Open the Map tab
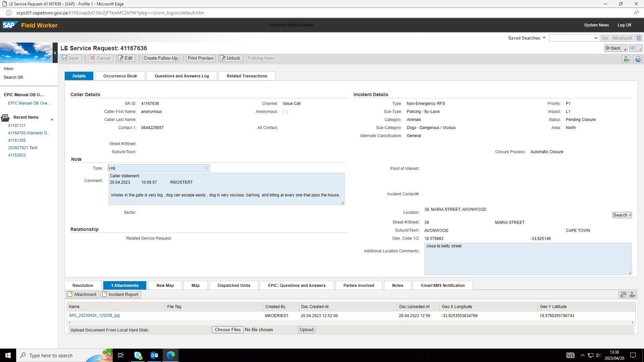The height and width of the screenshot is (362, 644). pos(196,285)
